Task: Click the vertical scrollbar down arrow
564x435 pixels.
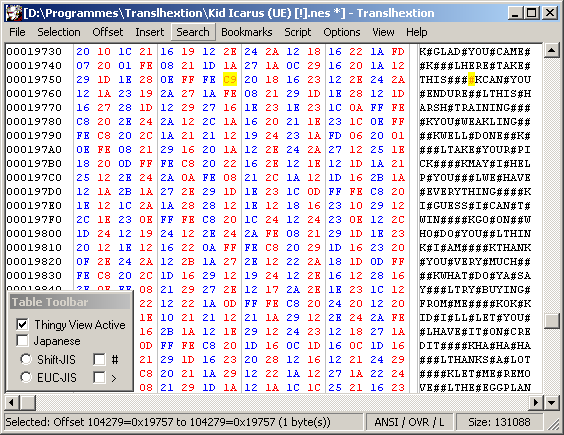Action: (x=551, y=403)
